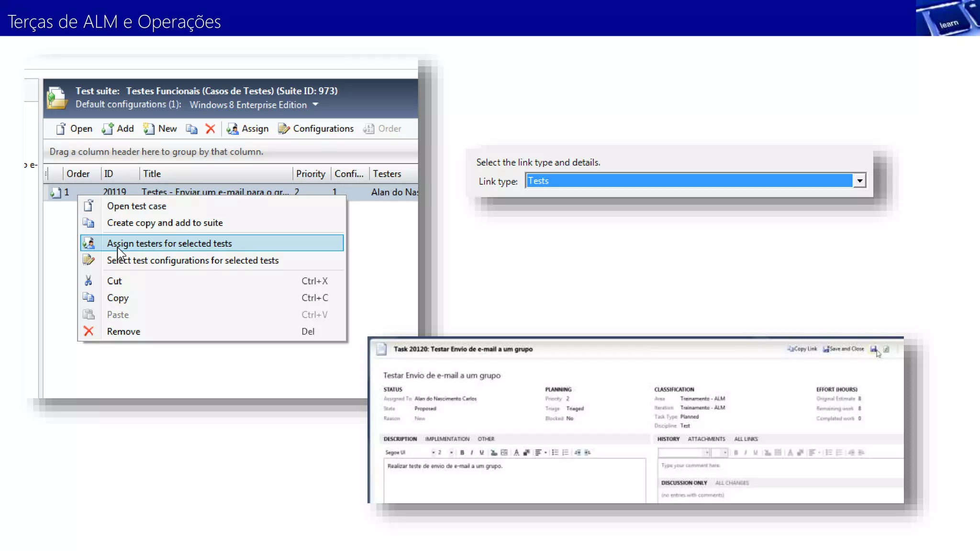Screen dimensions: 980x551
Task: Toggle underline in description editor toolbar
Action: point(481,452)
